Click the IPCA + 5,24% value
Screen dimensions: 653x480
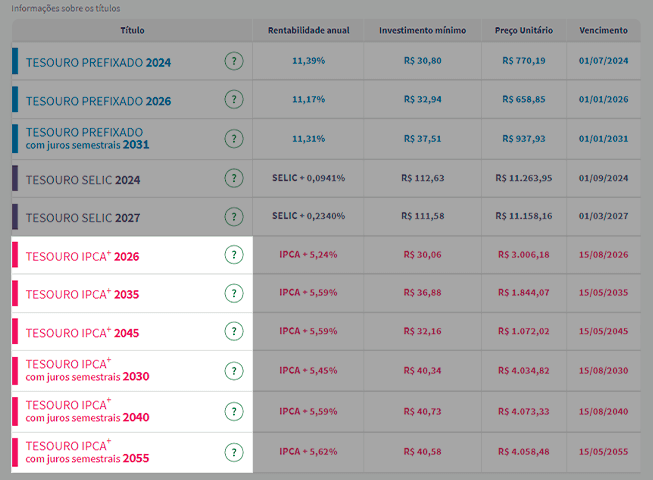click(x=308, y=255)
